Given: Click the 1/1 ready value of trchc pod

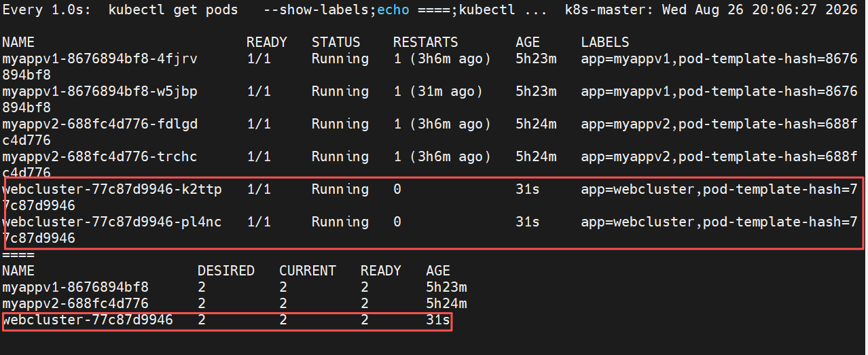Looking at the screenshot, I should 259,157.
